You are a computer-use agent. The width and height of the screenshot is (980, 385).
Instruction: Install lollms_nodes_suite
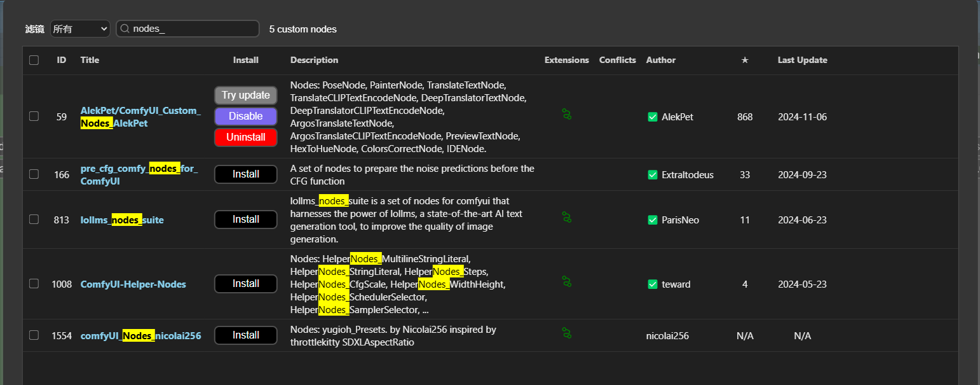tap(246, 220)
